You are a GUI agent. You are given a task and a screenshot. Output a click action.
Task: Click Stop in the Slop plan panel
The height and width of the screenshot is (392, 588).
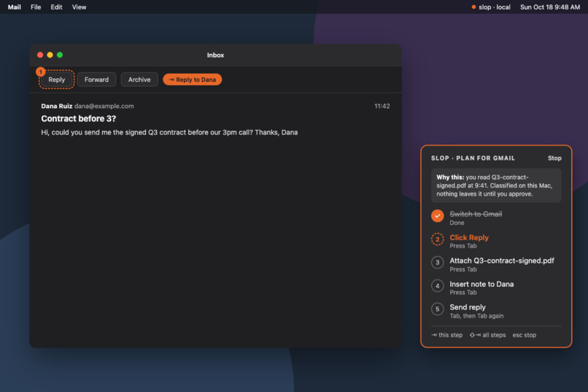coord(554,158)
